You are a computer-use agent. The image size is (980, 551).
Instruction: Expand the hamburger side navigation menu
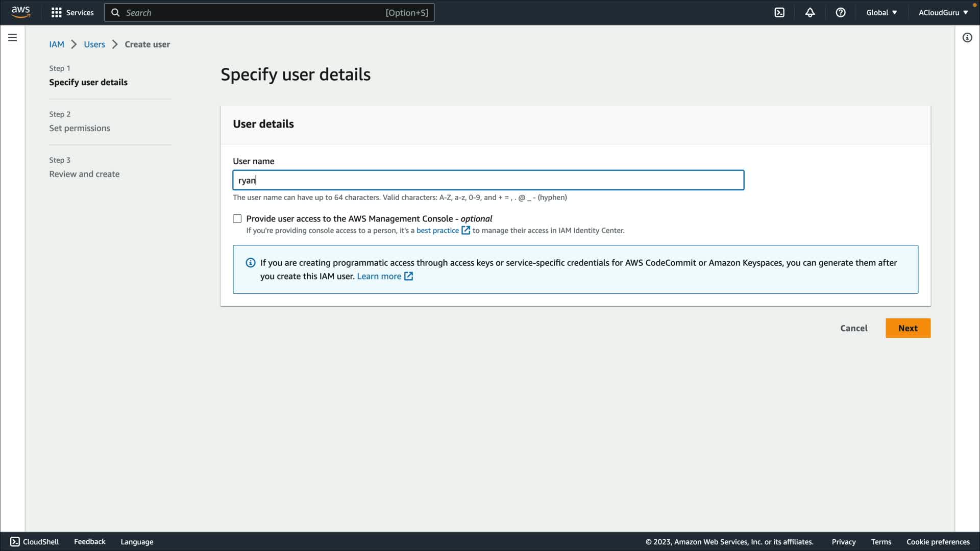click(12, 38)
